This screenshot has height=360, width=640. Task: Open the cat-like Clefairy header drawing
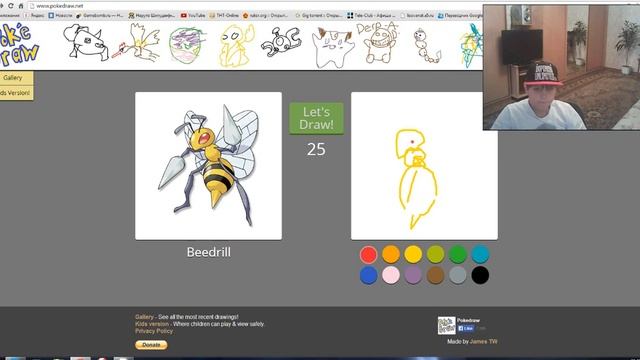coord(332,48)
